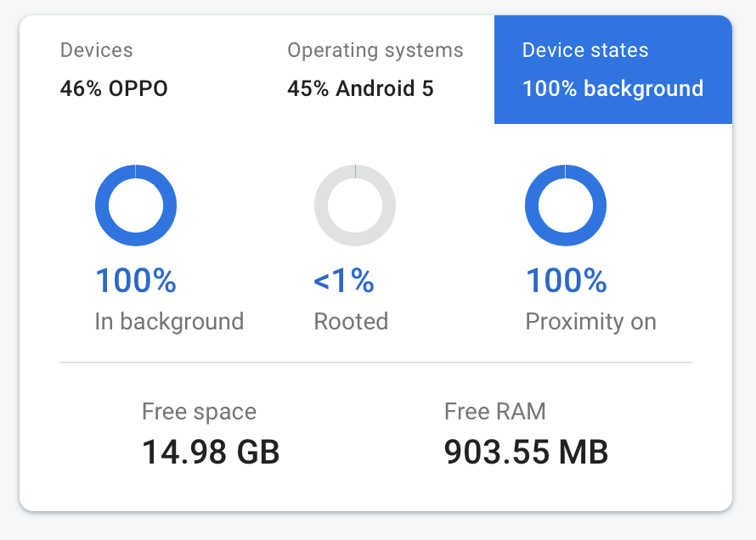Click the divider line above Free space
This screenshot has width=756, height=540.
(x=375, y=363)
